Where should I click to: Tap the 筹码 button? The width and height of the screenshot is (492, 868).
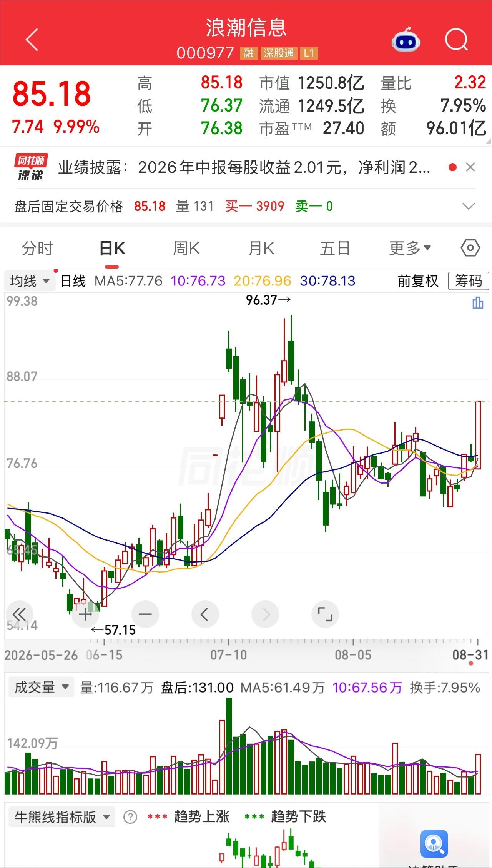pyautogui.click(x=468, y=281)
